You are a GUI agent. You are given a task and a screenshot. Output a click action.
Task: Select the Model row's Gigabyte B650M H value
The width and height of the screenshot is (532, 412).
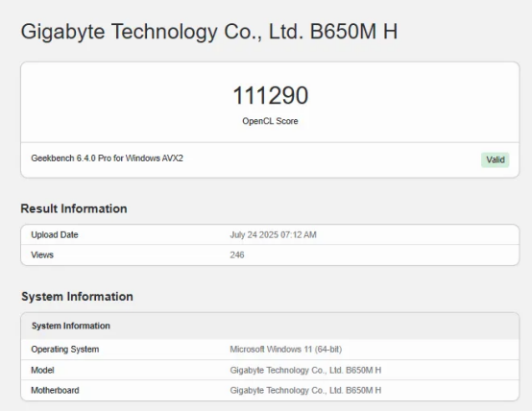[x=305, y=370]
